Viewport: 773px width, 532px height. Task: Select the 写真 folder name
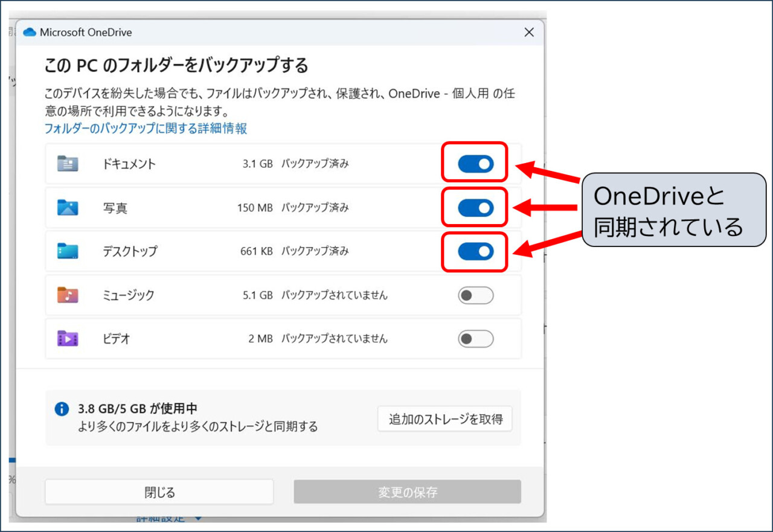pyautogui.click(x=115, y=208)
